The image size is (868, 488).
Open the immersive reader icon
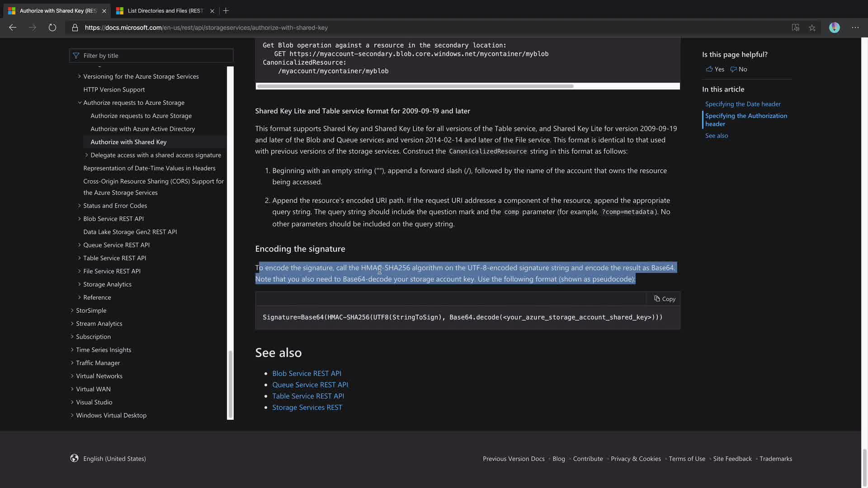click(795, 28)
